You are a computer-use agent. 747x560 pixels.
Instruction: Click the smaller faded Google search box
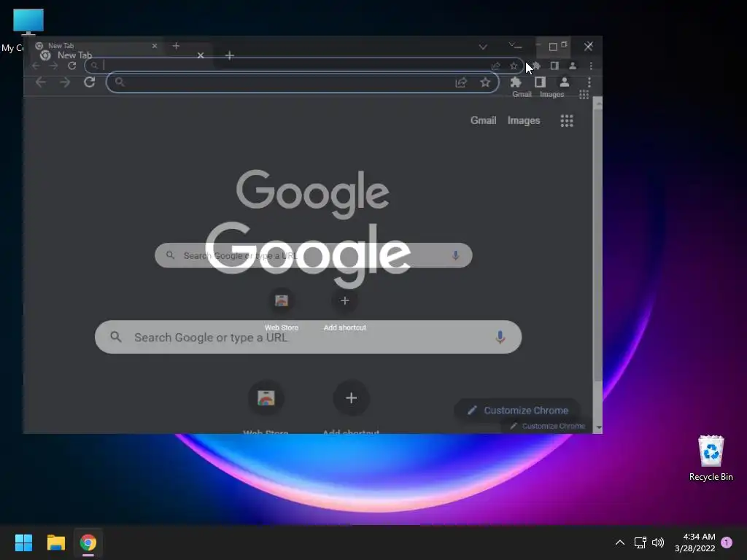coord(314,255)
